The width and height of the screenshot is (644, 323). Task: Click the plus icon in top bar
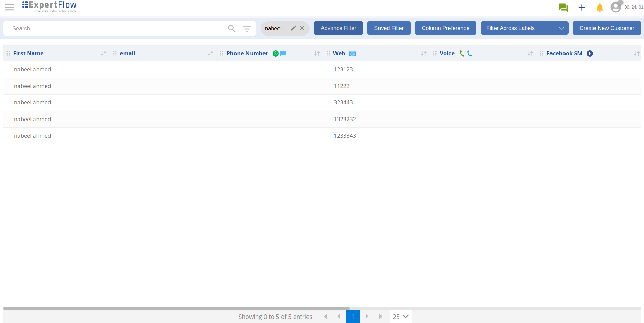582,8
